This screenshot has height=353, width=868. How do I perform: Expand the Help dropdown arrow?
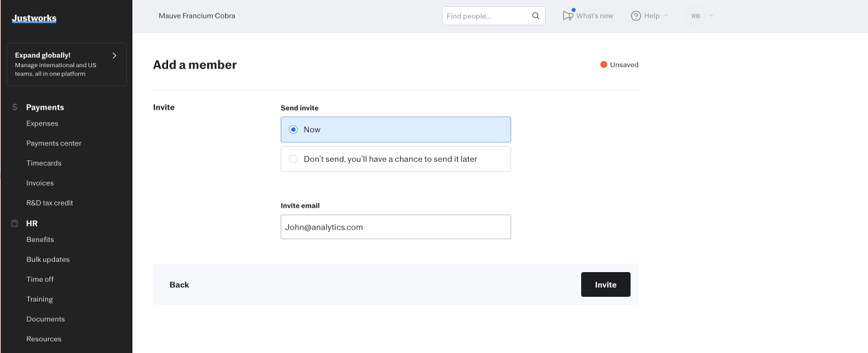pyautogui.click(x=666, y=16)
